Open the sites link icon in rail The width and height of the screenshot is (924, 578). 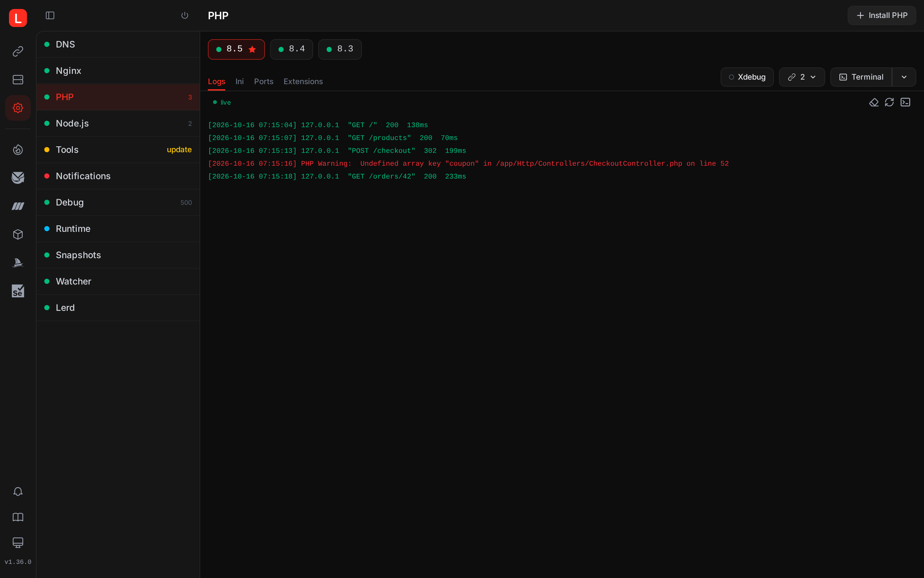tap(18, 51)
